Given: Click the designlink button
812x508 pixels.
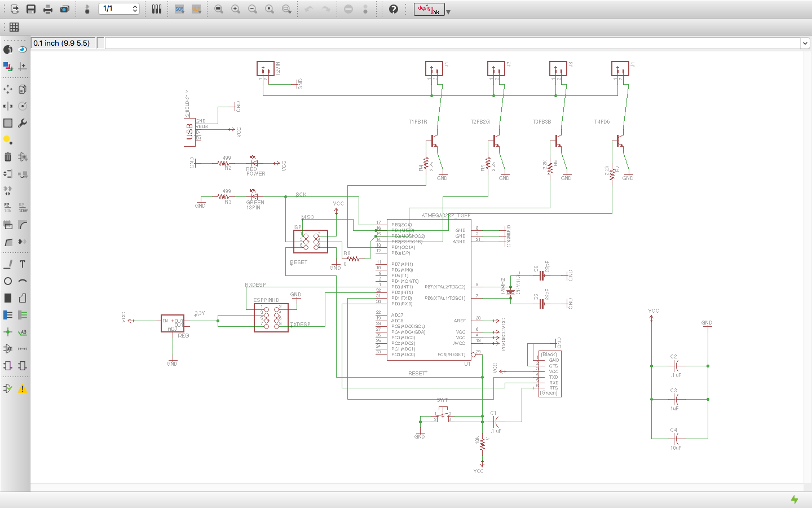Looking at the screenshot, I should click(429, 9).
